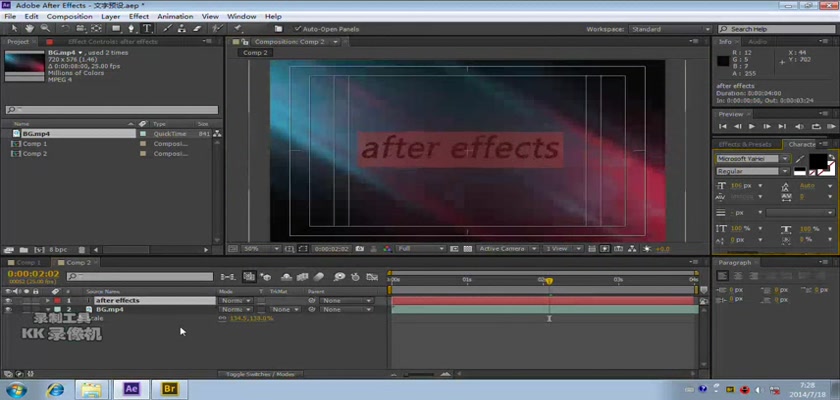Image resolution: width=840 pixels, height=400 pixels.
Task: Open the Workspace Standard dropdown
Action: coord(670,29)
